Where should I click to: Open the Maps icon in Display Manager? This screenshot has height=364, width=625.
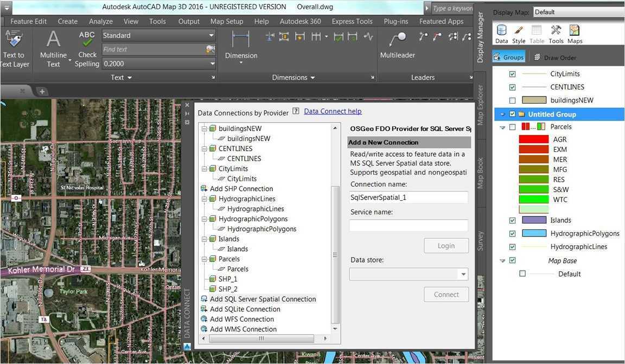point(575,34)
